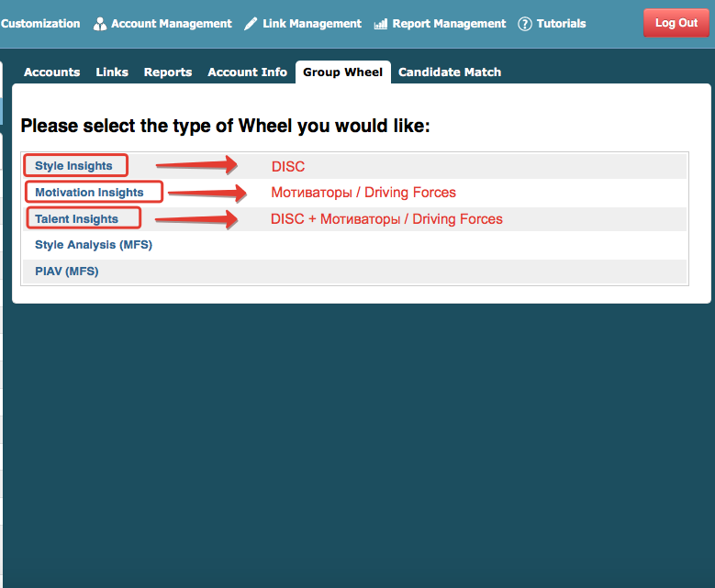
Task: Open Tutorials menu label
Action: pos(562,24)
